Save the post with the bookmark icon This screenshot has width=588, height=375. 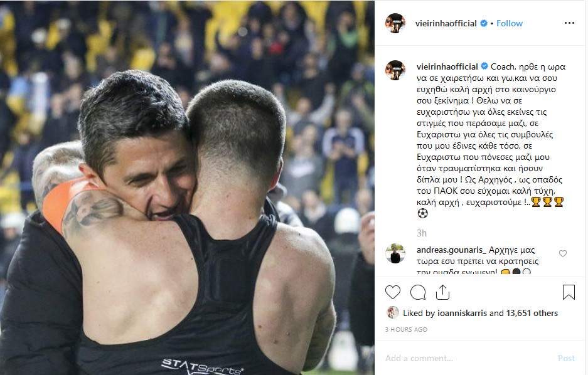569,292
